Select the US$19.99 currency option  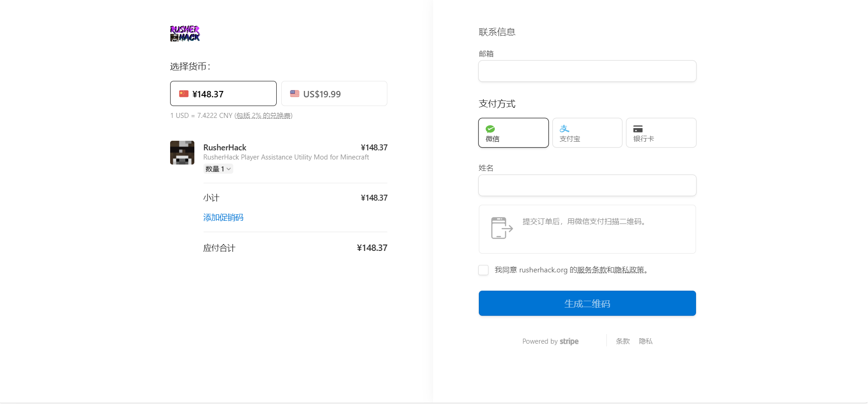334,94
